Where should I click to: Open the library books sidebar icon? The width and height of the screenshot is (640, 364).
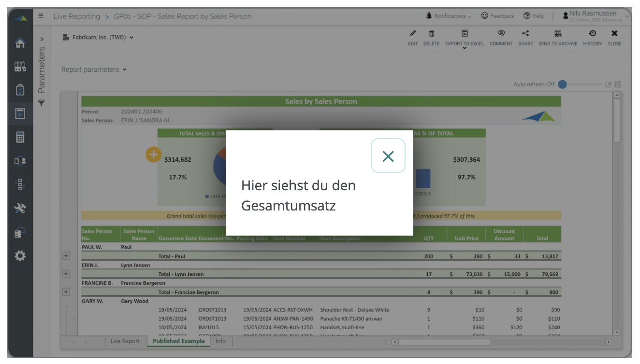pyautogui.click(x=20, y=67)
